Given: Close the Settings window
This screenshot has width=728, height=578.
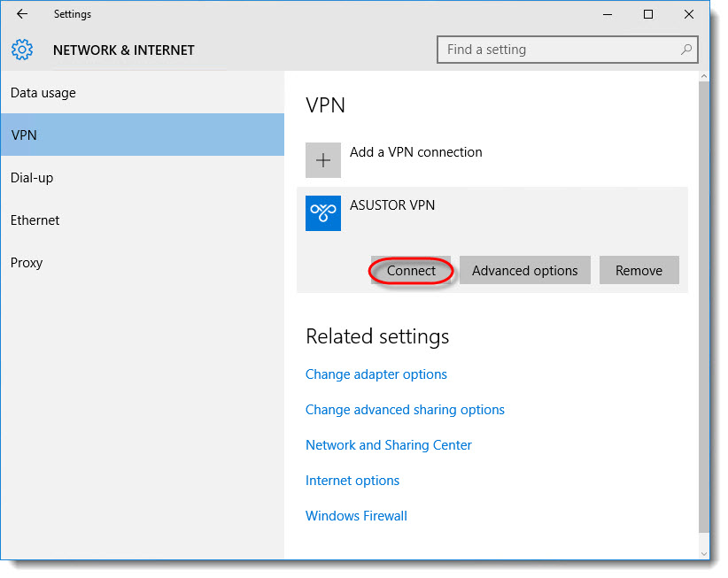Looking at the screenshot, I should tap(689, 14).
